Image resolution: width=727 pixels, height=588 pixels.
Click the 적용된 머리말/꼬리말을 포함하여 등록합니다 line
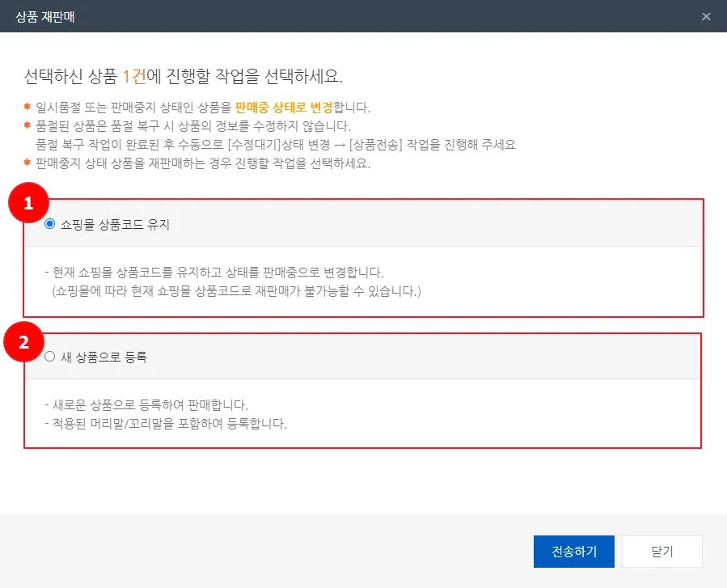167,423
